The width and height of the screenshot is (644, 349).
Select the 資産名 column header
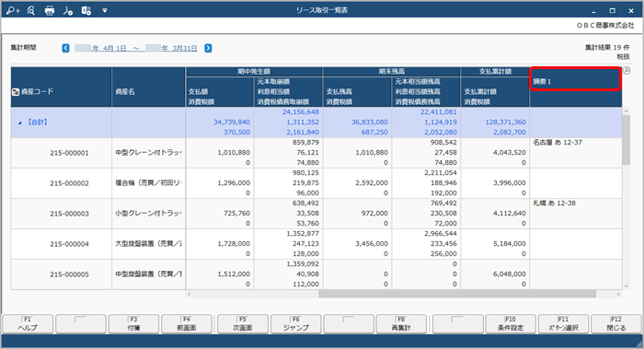click(148, 87)
